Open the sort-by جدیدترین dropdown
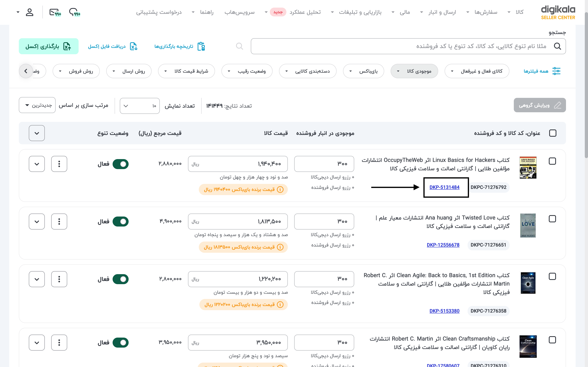This screenshot has width=588, height=367. [37, 105]
